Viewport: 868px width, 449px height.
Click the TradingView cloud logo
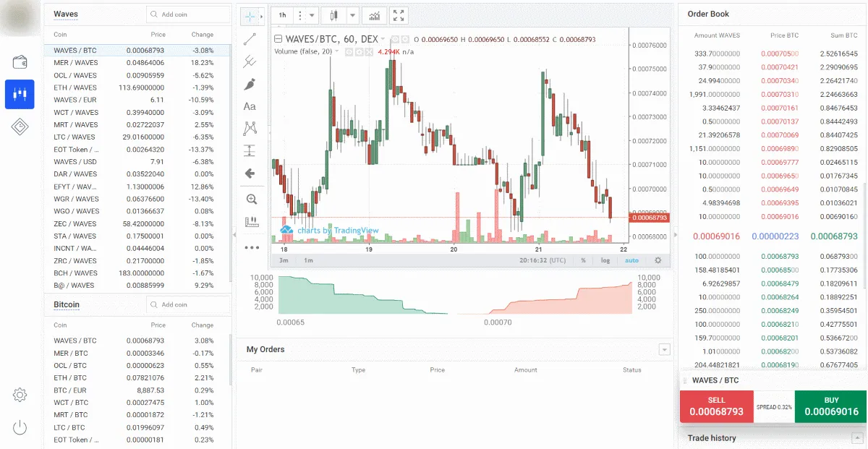tap(286, 230)
